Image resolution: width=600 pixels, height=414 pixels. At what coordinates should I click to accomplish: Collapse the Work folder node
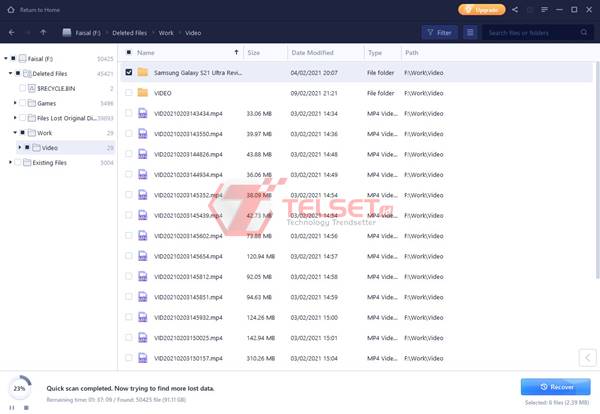[x=16, y=133]
